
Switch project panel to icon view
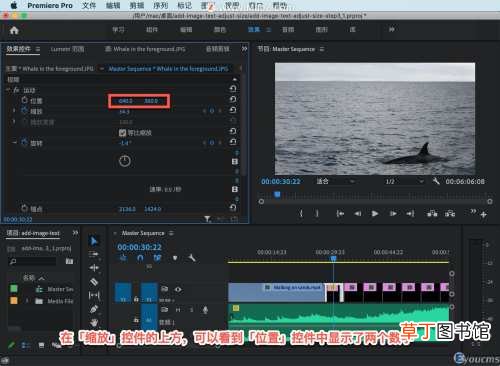[x=41, y=345]
